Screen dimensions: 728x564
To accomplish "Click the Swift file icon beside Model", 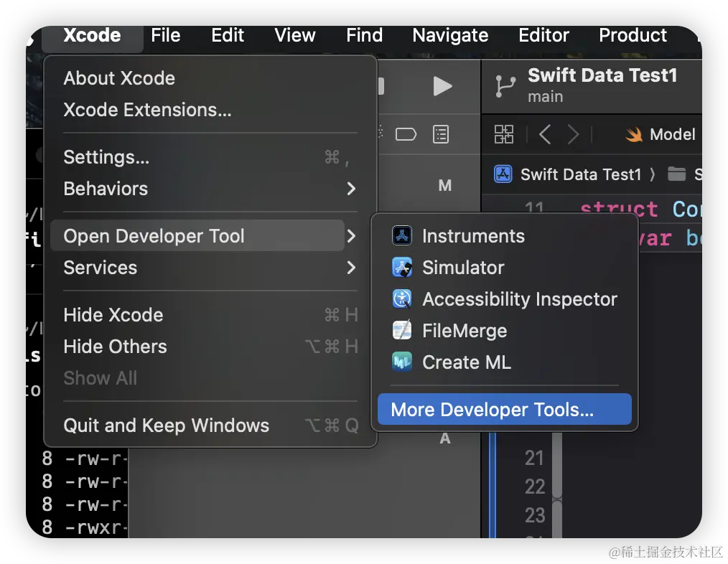I will [633, 135].
